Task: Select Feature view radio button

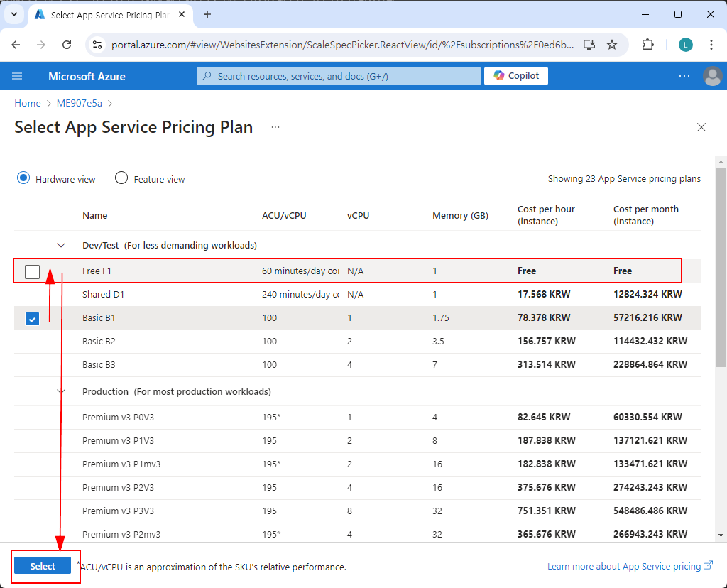Action: point(121,178)
